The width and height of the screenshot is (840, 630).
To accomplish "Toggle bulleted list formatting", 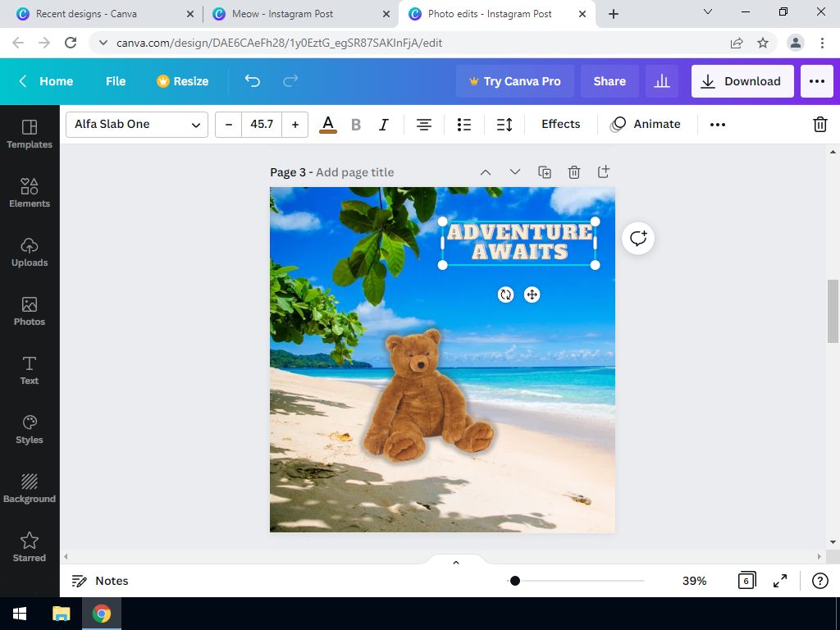I will click(x=464, y=125).
